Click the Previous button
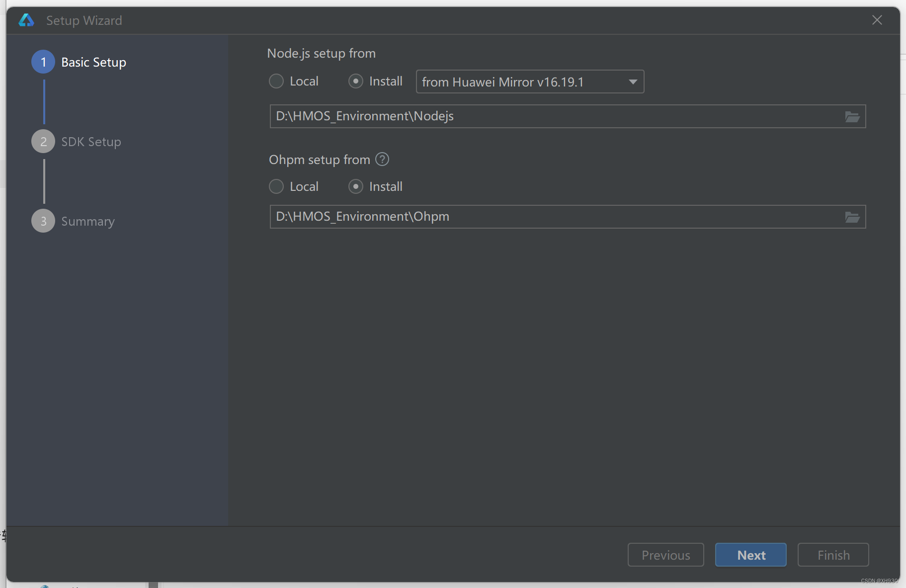 (666, 555)
